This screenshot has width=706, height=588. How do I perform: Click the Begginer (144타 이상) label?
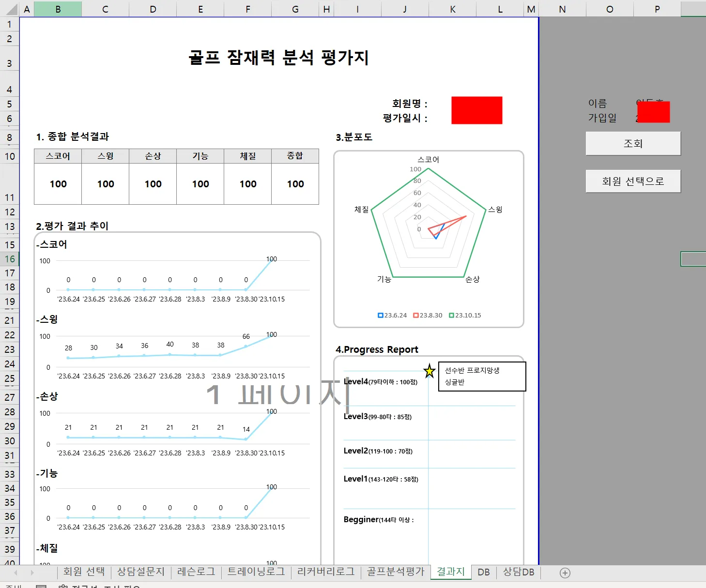(x=379, y=520)
